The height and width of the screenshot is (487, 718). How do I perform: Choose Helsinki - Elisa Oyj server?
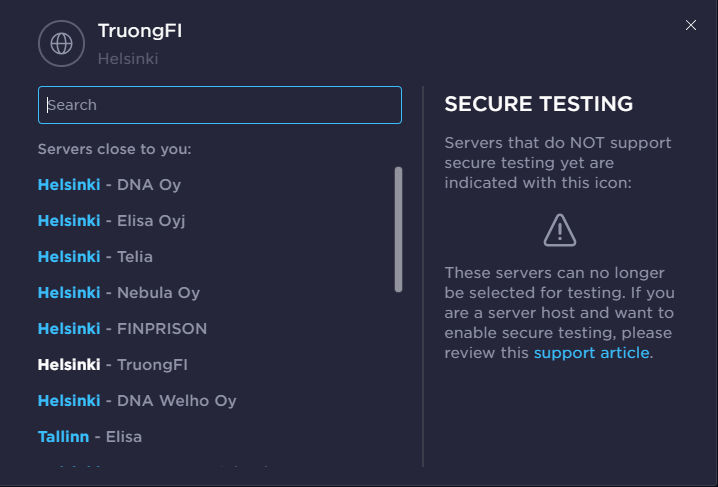111,221
